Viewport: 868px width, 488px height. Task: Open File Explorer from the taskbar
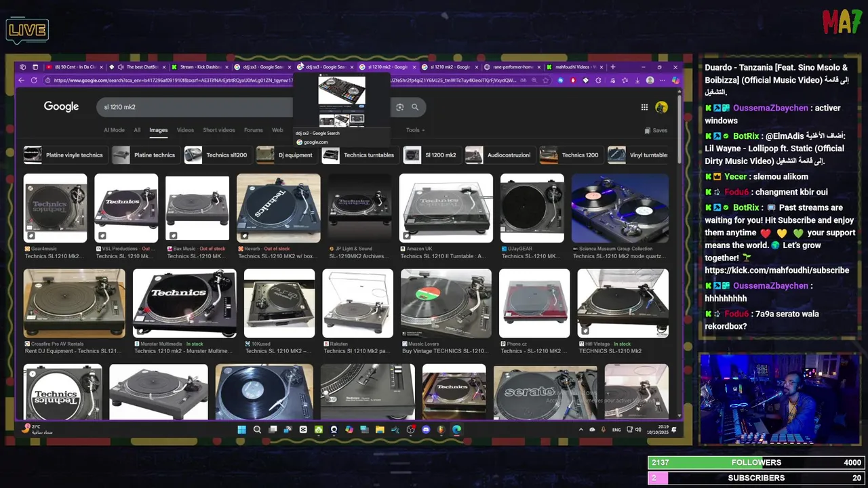click(x=380, y=429)
